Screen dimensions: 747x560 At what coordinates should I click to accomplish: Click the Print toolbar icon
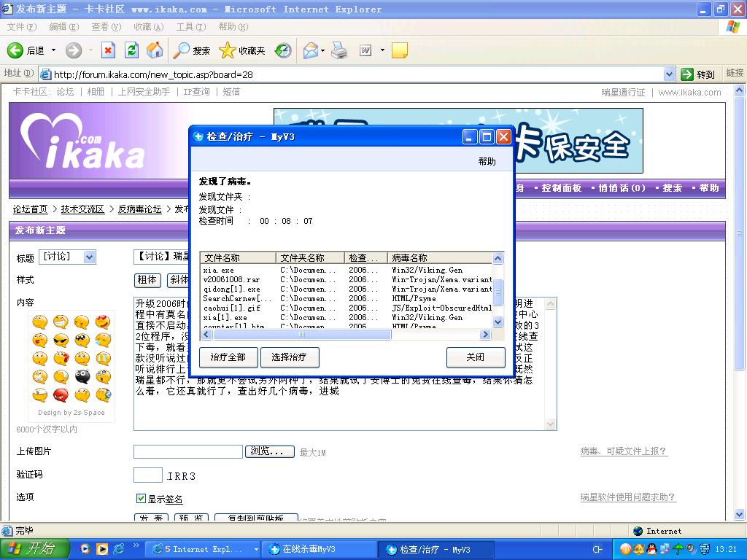(339, 50)
